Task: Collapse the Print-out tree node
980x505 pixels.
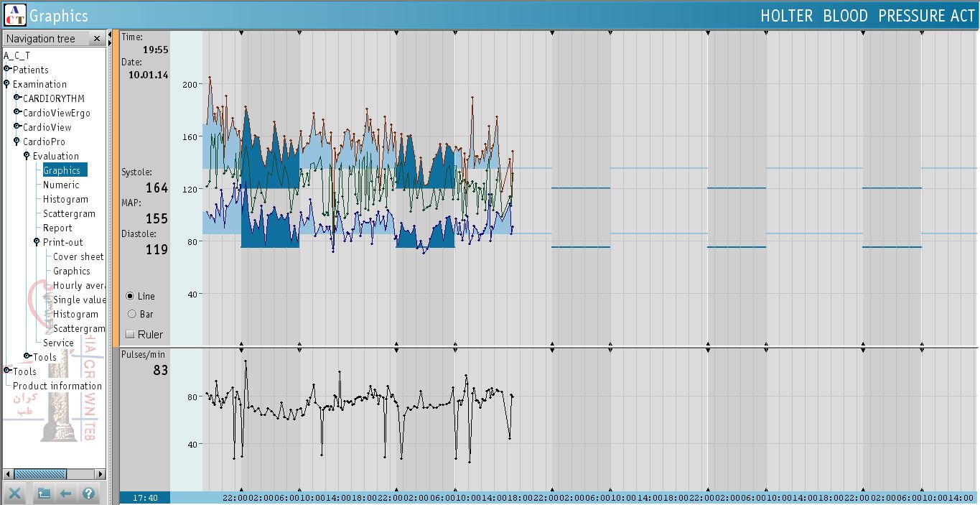Action: [x=37, y=242]
